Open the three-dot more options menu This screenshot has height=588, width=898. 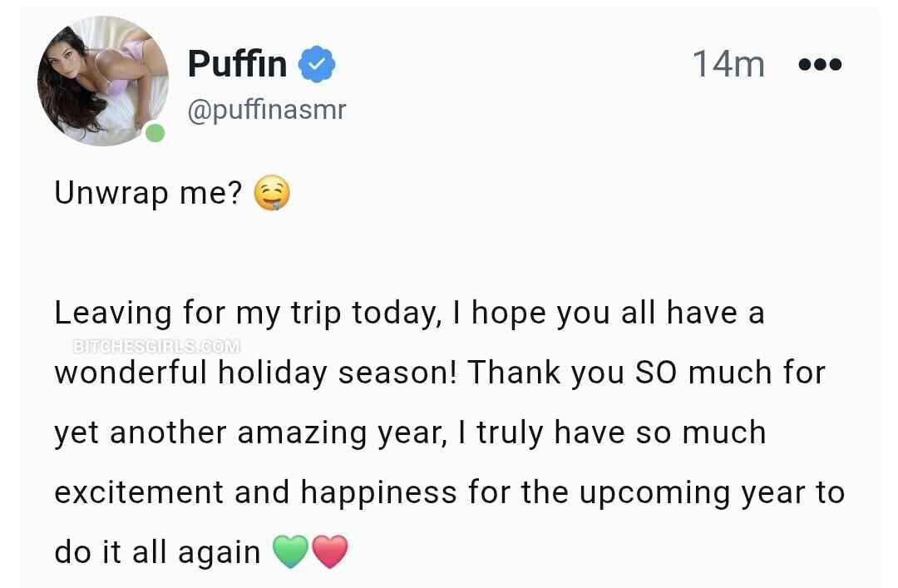coord(820,64)
